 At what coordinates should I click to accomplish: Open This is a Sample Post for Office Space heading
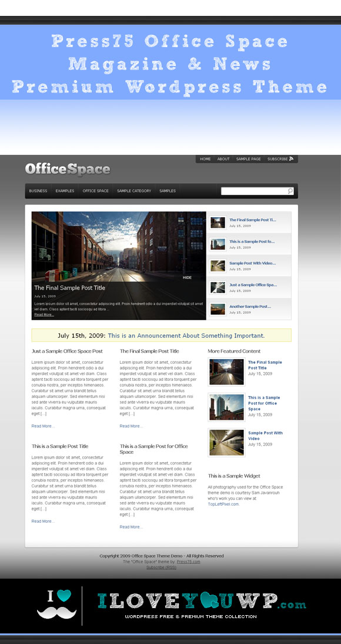tap(154, 449)
